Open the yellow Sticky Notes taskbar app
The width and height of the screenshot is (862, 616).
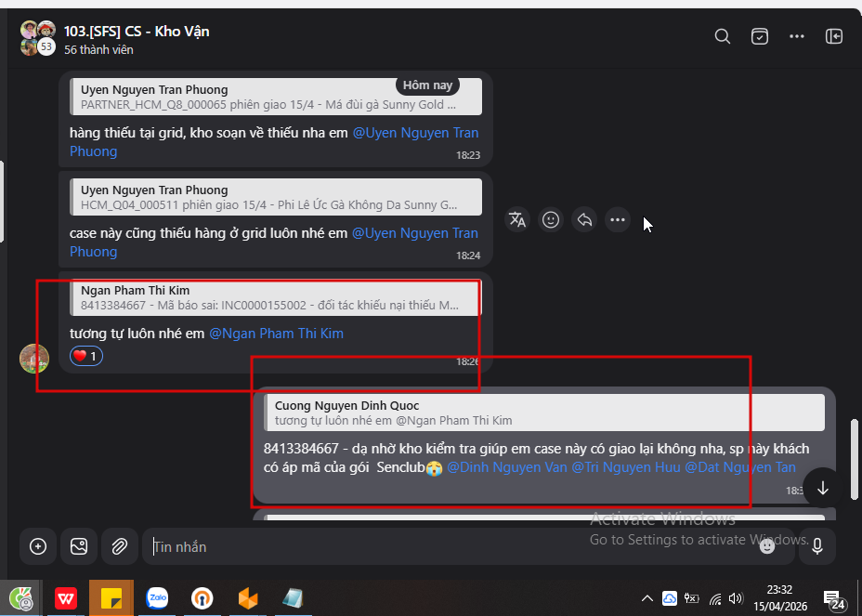coord(111,597)
